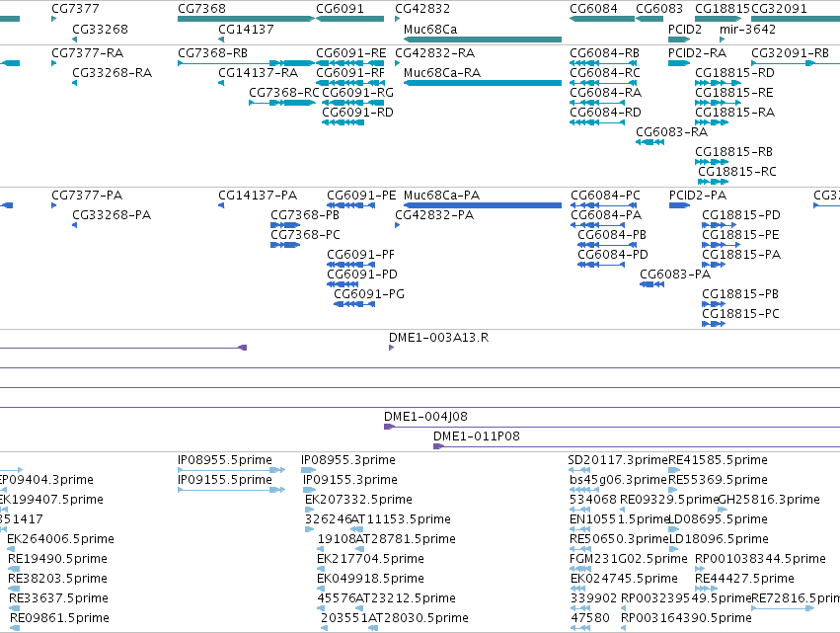
Task: Click transcript CG7368-RB
Action: [246, 63]
